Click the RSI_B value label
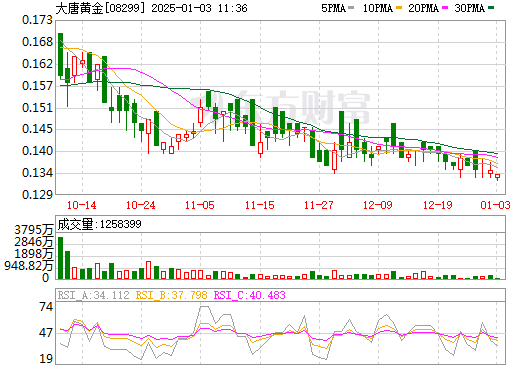This screenshot has width=520, height=365. click(x=171, y=295)
